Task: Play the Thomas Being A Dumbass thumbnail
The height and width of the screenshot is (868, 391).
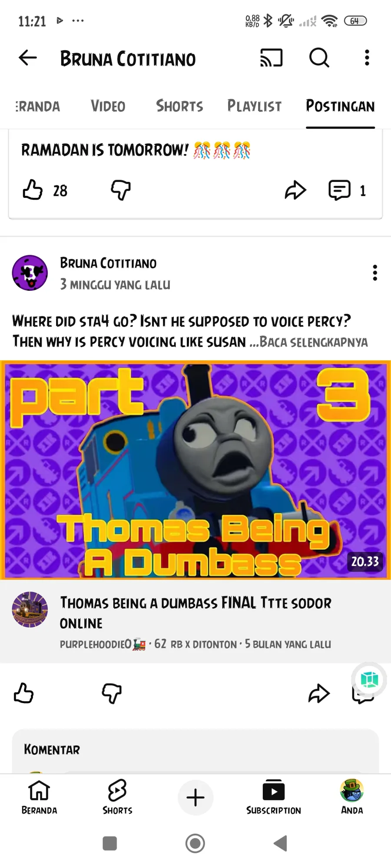Action: point(195,470)
